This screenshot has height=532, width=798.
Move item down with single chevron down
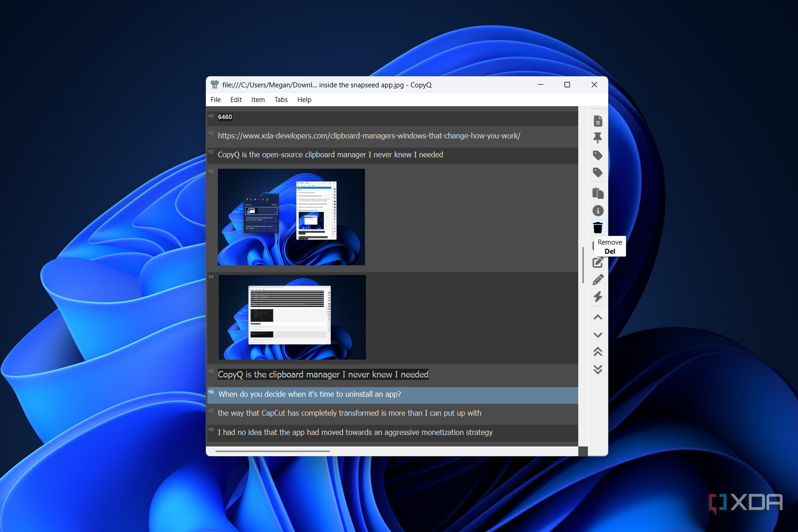tap(598, 335)
